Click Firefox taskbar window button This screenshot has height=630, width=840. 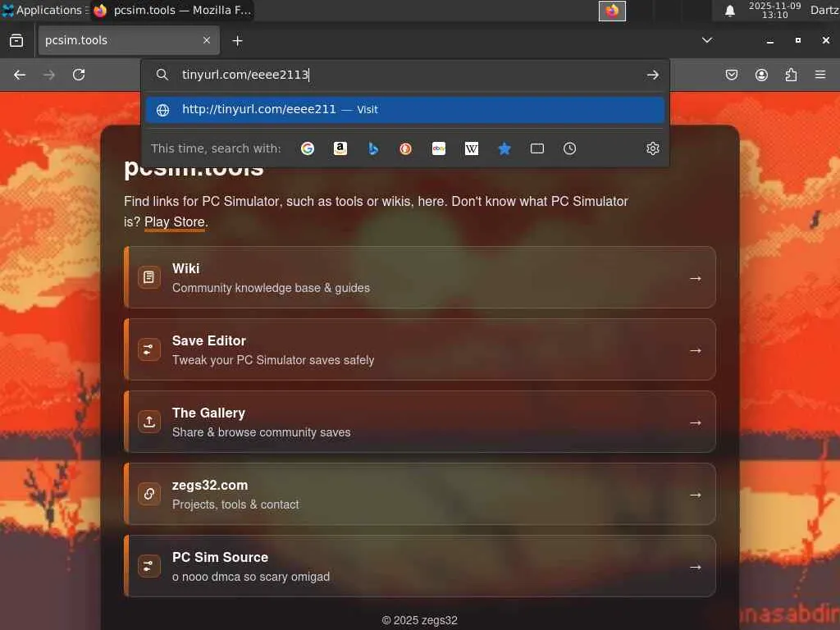[x=172, y=10]
